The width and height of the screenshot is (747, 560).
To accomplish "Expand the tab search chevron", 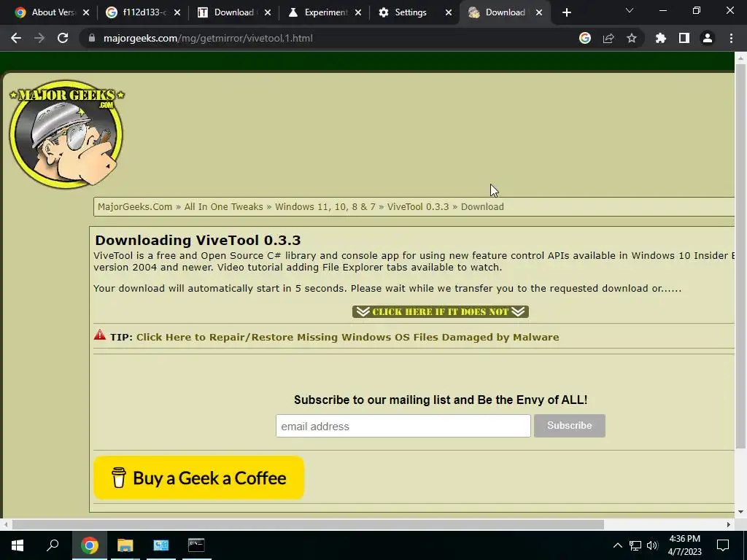I will click(x=630, y=10).
